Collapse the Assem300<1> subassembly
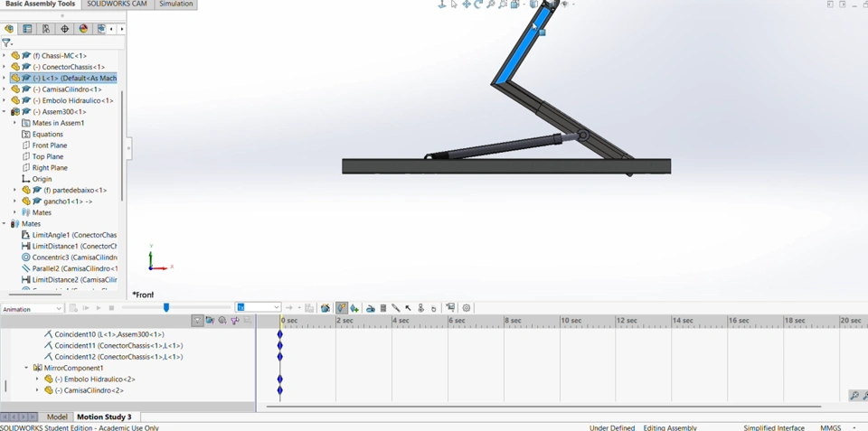Screen dimensions: 868x431 tap(5, 112)
